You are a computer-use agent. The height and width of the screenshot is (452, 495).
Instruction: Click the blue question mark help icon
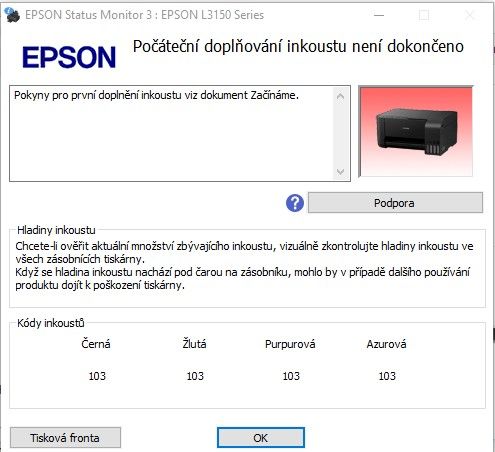pos(295,203)
